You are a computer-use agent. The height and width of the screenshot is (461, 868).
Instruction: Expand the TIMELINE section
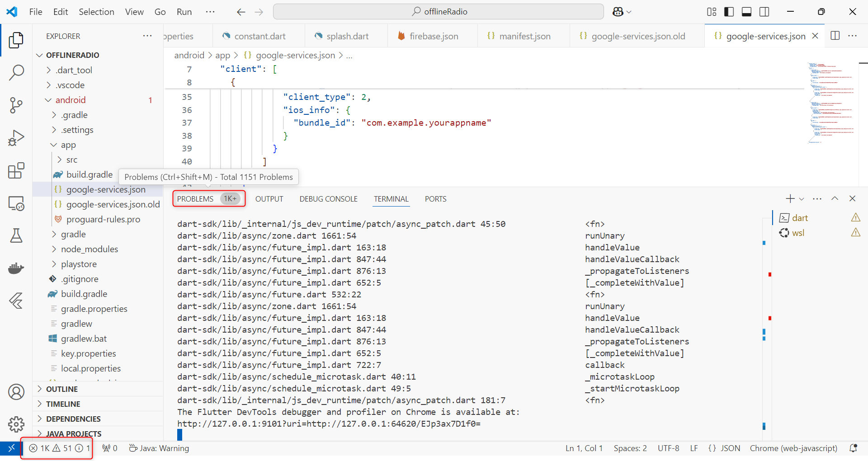coord(98,404)
